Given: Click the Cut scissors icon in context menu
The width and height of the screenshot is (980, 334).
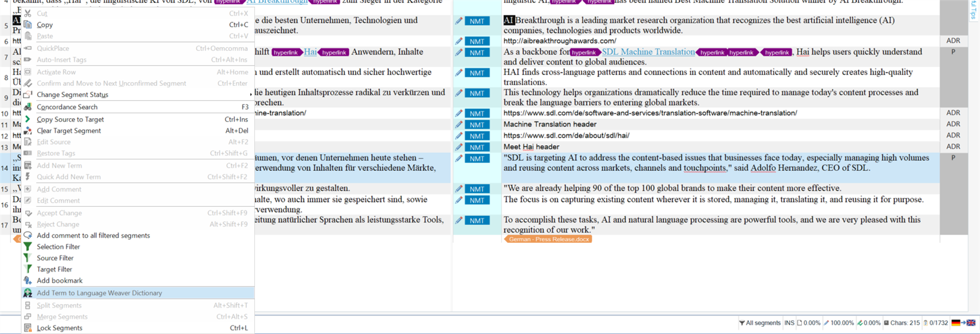Looking at the screenshot, I should 28,13.
